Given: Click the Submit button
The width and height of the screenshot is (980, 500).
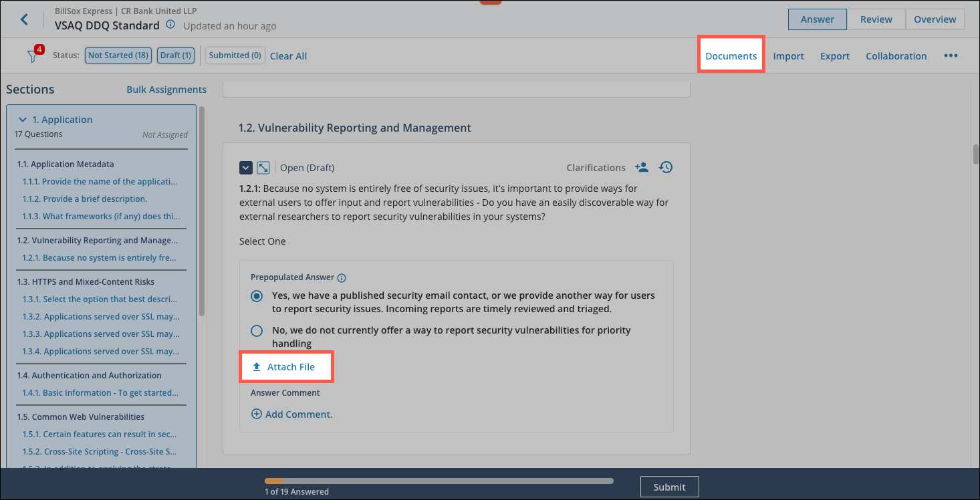Looking at the screenshot, I should click(x=669, y=487).
